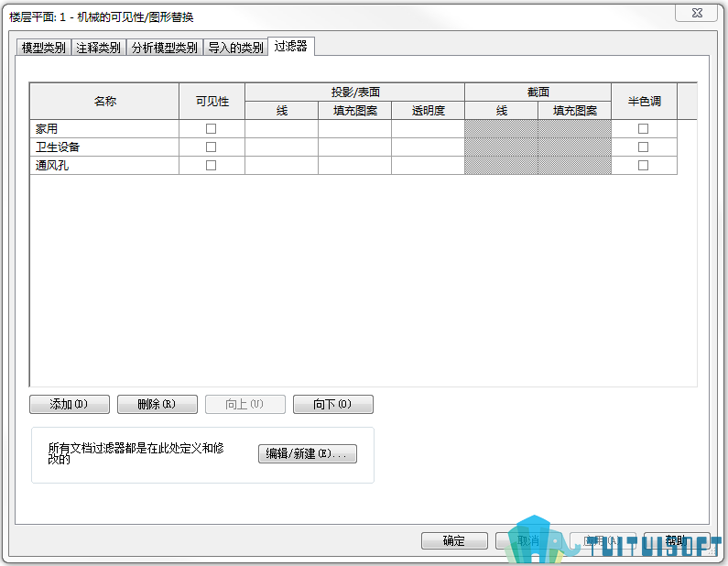Screen dimensions: 728x566
Task: Click projection line cell for 家用
Action: coord(282,128)
